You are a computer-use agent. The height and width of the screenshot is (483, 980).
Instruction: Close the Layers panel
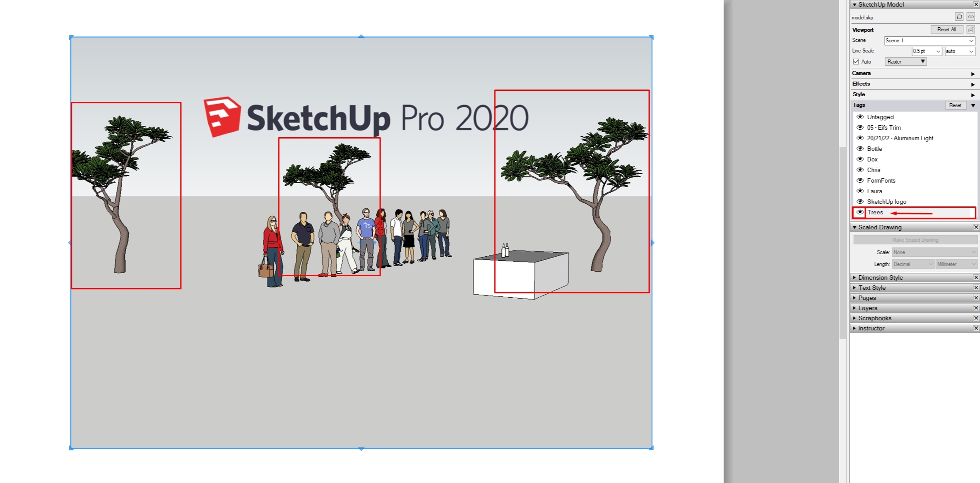point(976,308)
